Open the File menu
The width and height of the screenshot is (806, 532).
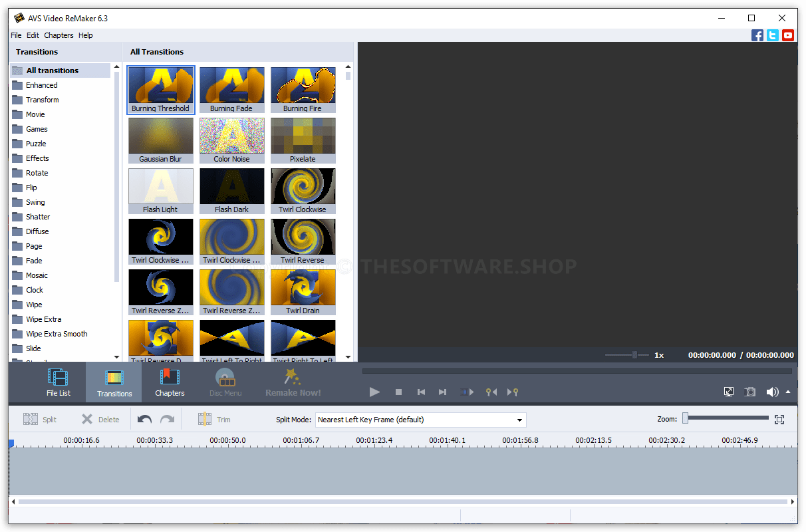pos(16,35)
